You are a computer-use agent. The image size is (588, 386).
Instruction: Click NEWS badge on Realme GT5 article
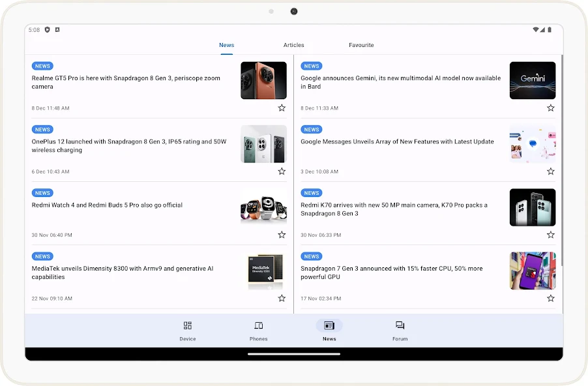coord(42,66)
